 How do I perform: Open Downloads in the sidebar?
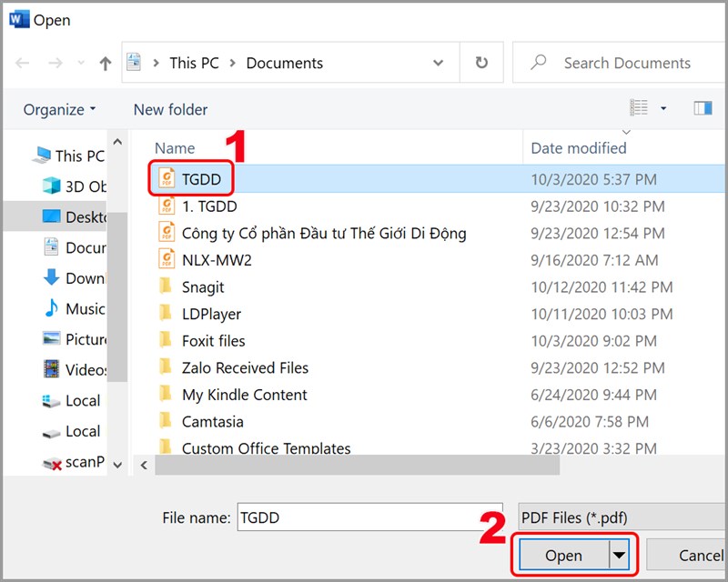click(75, 278)
